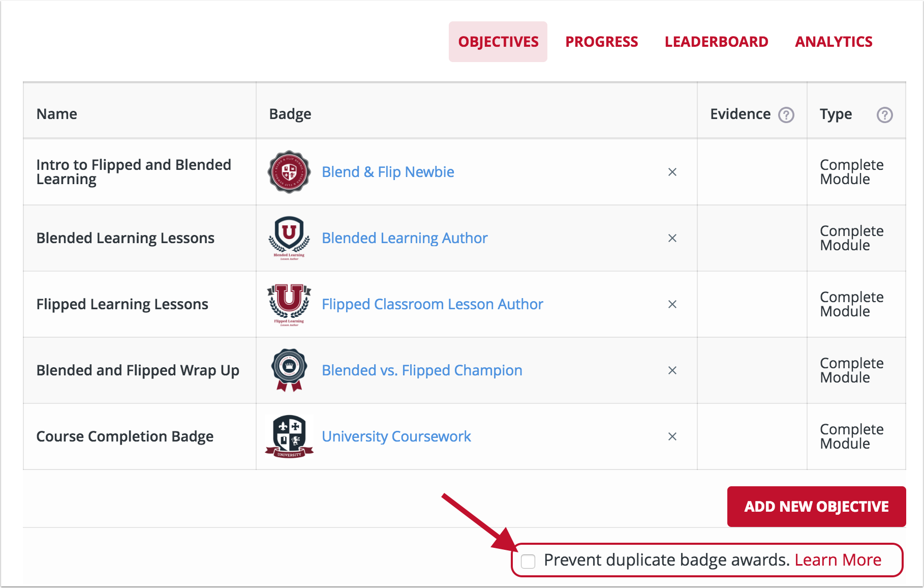Dismiss the Flipped Classroom Lesson Author badge
924x588 pixels.
(x=672, y=304)
